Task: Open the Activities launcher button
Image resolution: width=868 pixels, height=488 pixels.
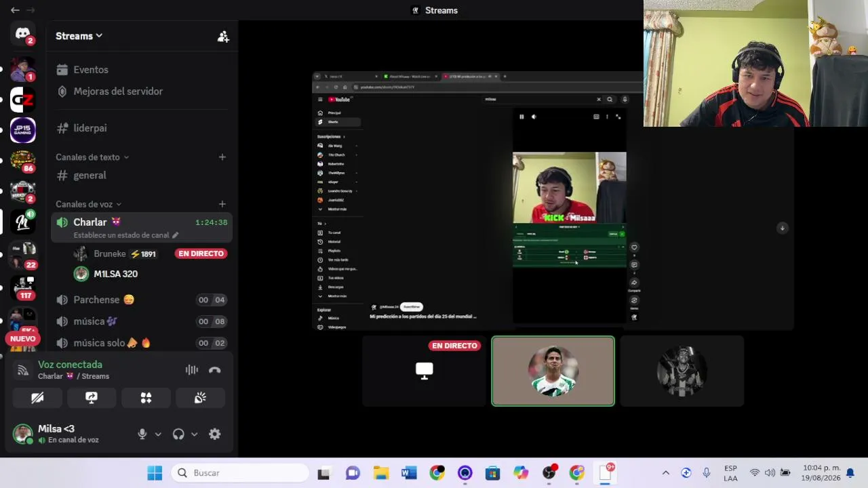Action: click(x=146, y=398)
